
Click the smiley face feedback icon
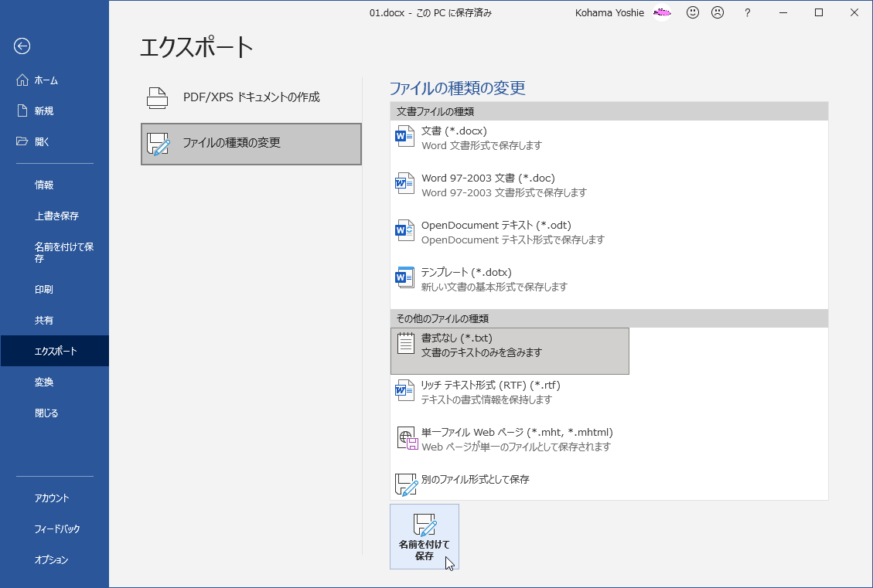coord(693,12)
